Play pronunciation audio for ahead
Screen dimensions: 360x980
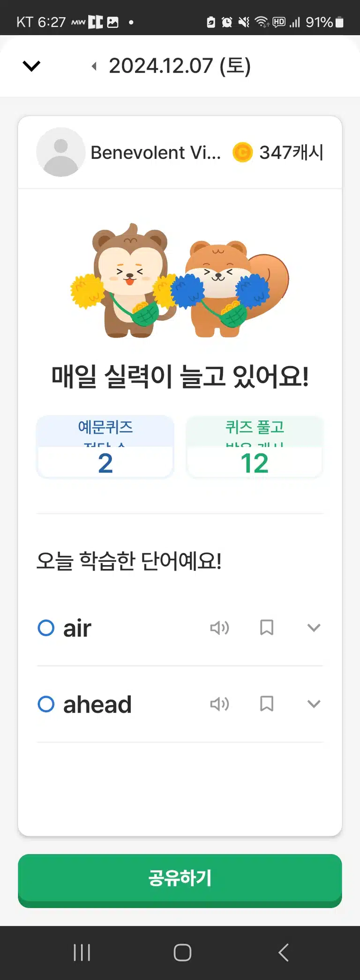click(x=219, y=704)
